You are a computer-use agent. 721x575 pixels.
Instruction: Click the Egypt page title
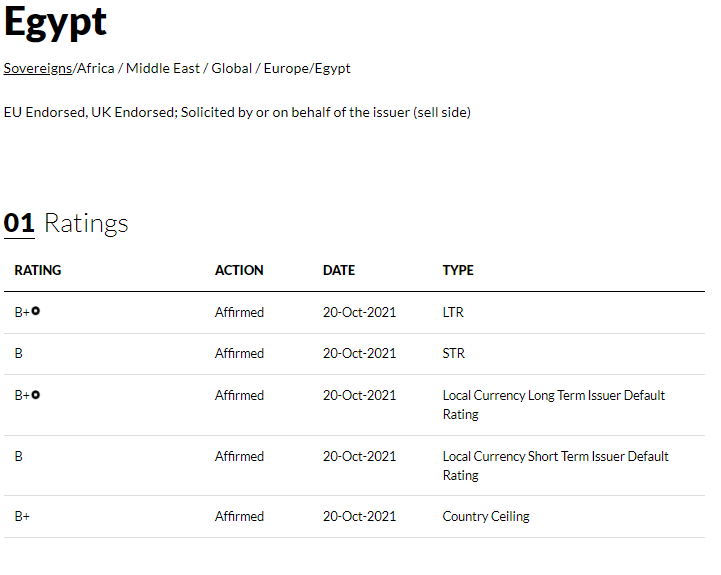pyautogui.click(x=55, y=23)
